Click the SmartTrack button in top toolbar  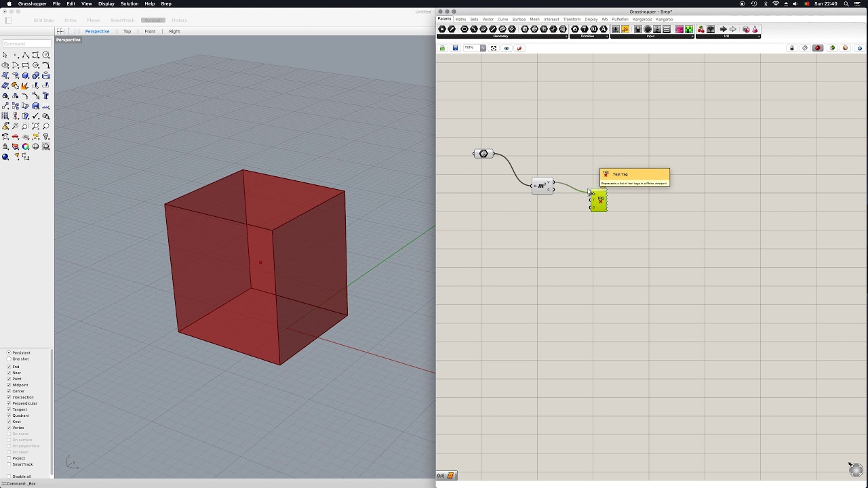123,20
